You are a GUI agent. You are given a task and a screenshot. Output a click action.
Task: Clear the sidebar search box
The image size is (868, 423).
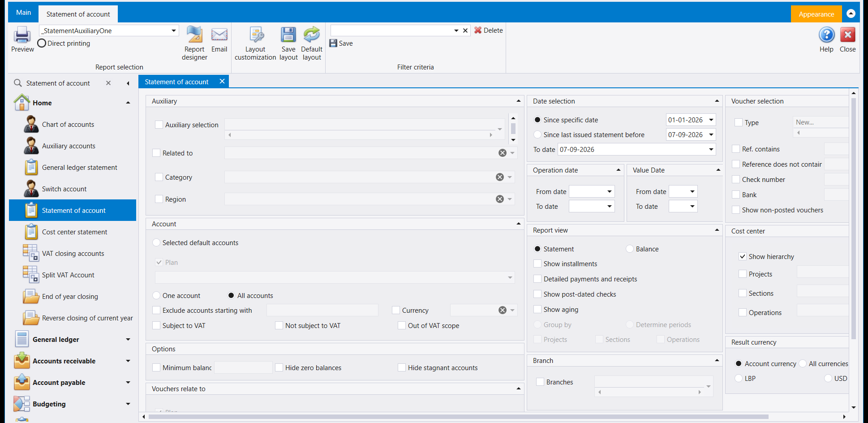108,83
